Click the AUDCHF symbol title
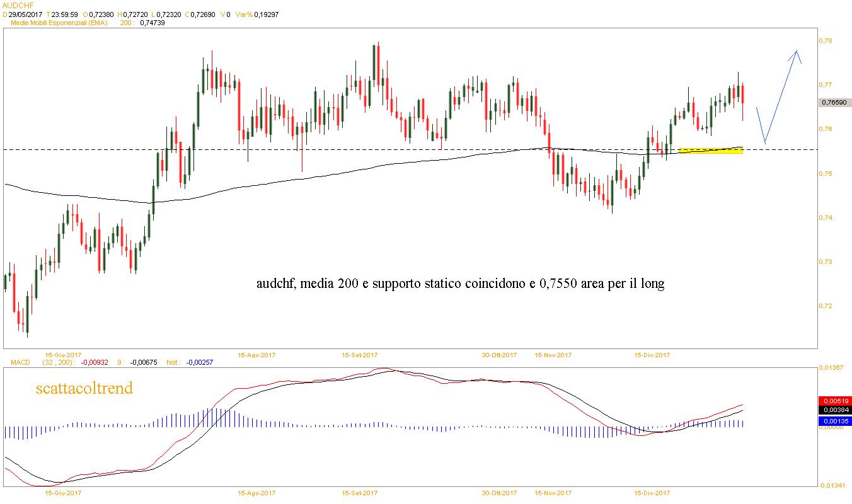 click(x=18, y=4)
